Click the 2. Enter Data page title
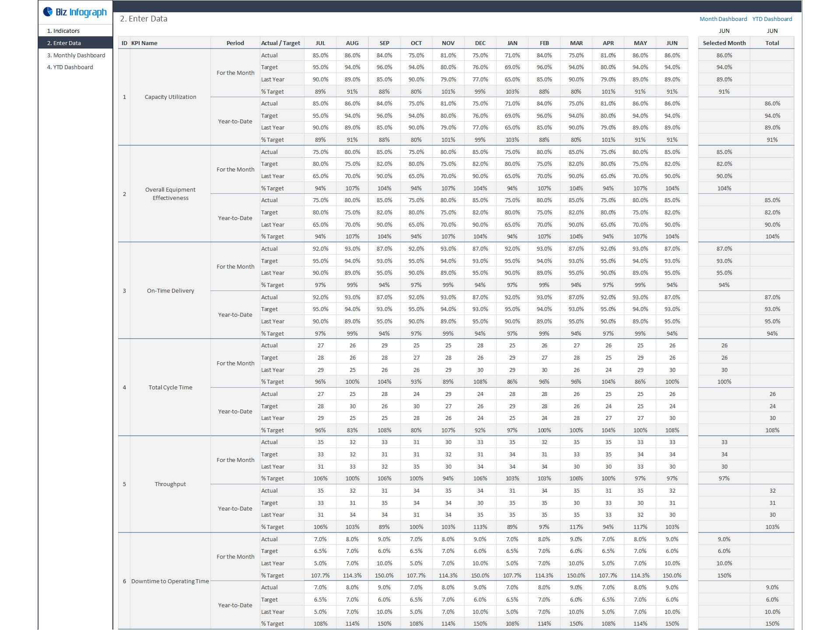 point(143,19)
